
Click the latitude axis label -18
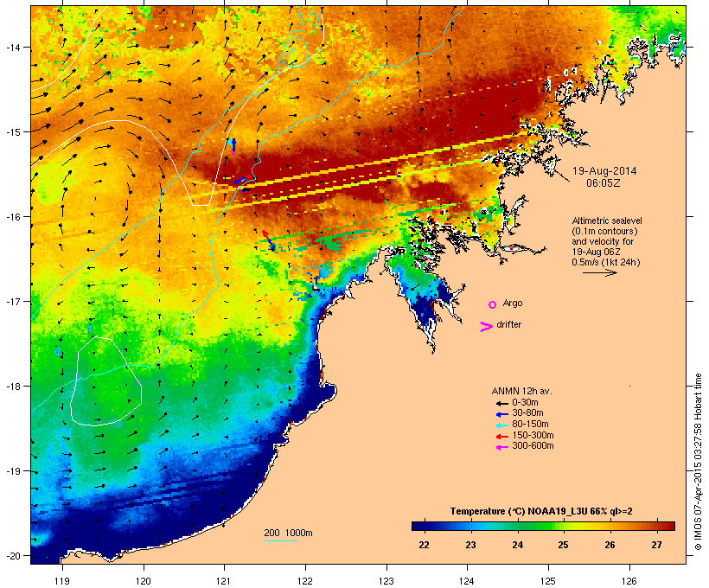point(13,387)
